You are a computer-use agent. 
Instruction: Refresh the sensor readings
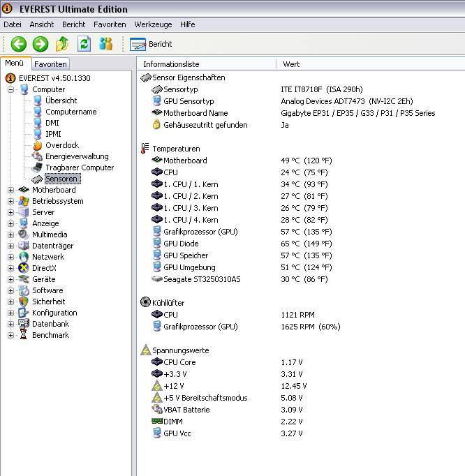click(x=84, y=45)
